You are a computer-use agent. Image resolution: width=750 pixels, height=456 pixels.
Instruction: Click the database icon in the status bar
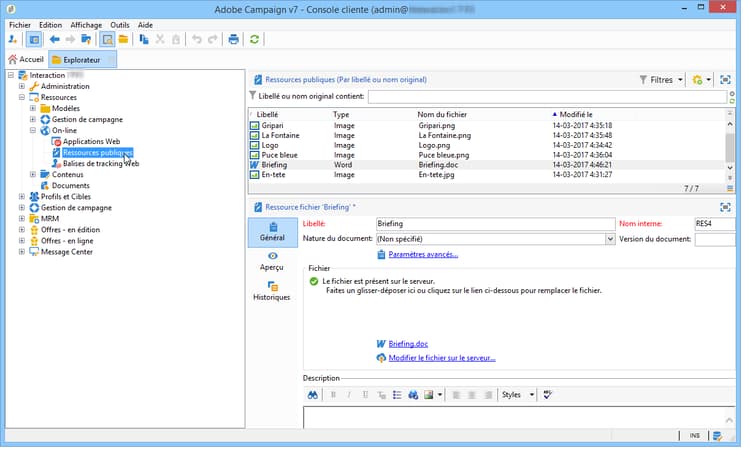(x=717, y=436)
